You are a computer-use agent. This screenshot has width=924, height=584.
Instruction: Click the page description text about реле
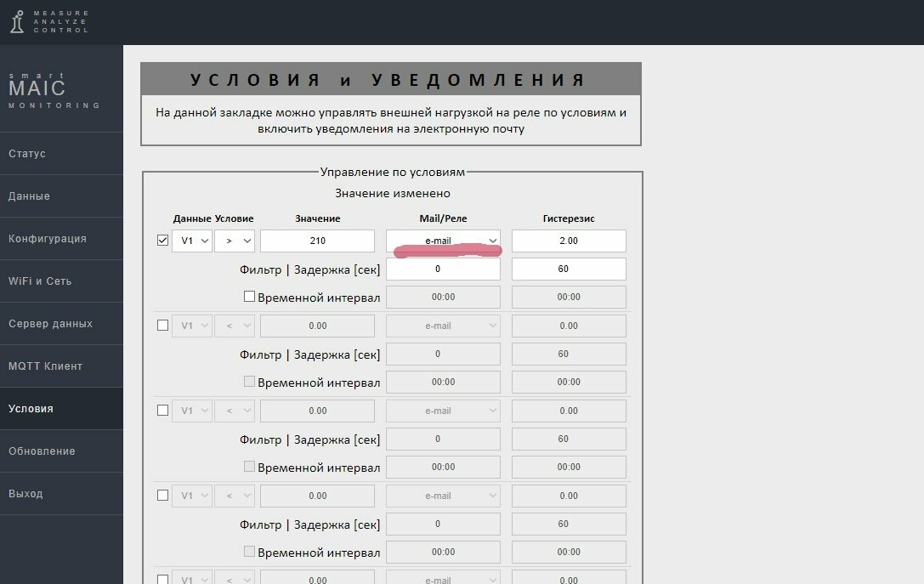coord(391,120)
